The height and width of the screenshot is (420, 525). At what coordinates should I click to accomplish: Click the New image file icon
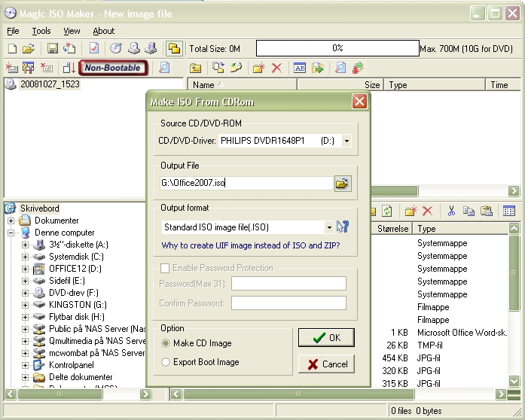tap(11, 48)
